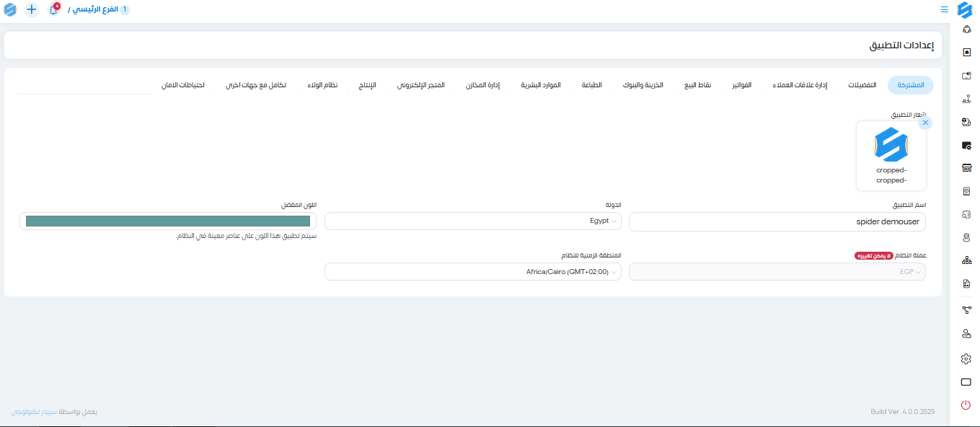Open the timezone dropdown Africa/Cairo (GMT+02:00)
Viewport: 980px width, 427px height.
pyautogui.click(x=473, y=272)
